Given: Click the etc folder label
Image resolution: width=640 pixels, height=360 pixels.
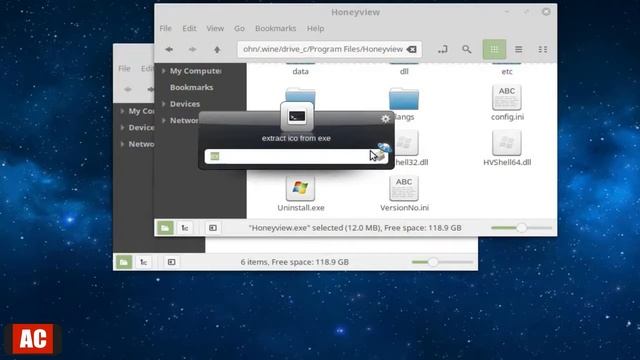Looking at the screenshot, I should click(507, 71).
